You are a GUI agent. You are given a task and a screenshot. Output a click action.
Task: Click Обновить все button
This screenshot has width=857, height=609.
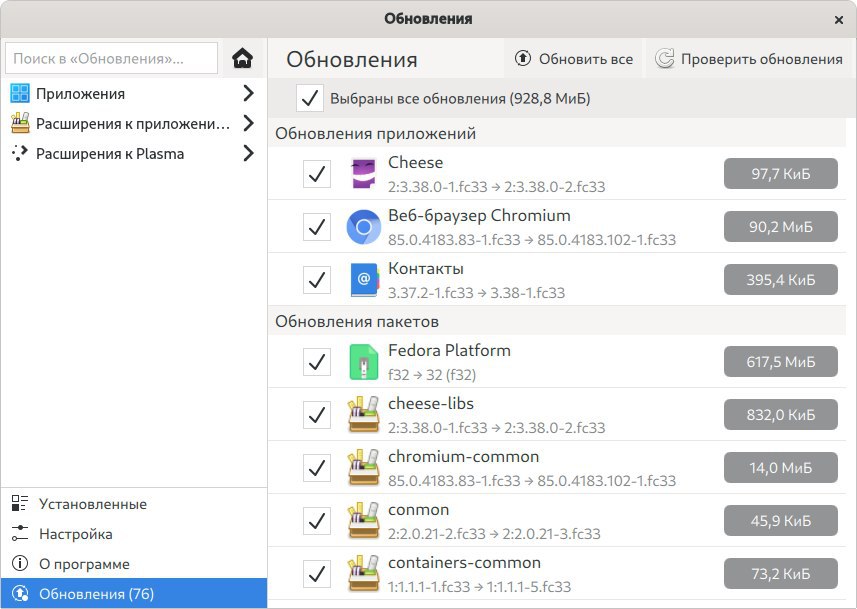click(x=574, y=58)
